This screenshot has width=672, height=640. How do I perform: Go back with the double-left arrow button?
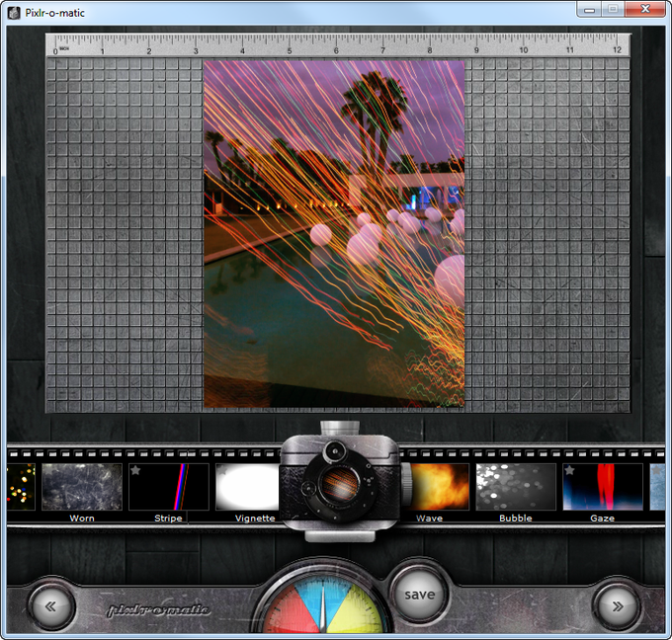[x=51, y=606]
